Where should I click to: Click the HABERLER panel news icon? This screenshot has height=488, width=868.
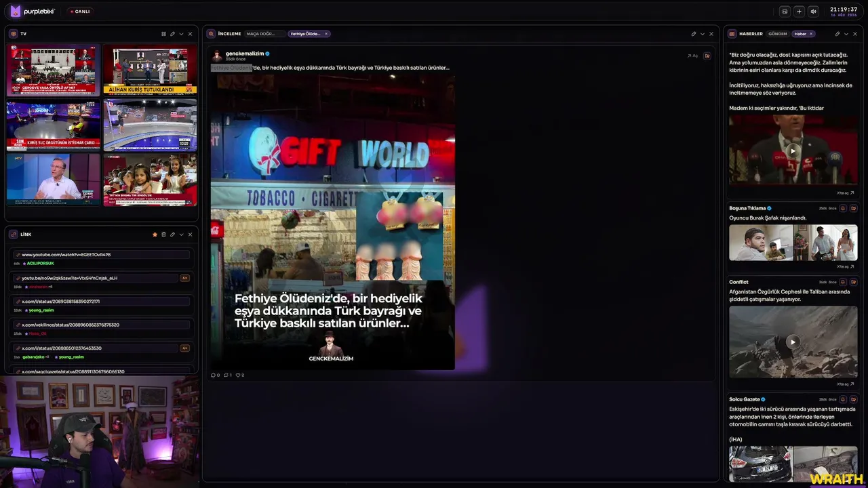tap(732, 34)
